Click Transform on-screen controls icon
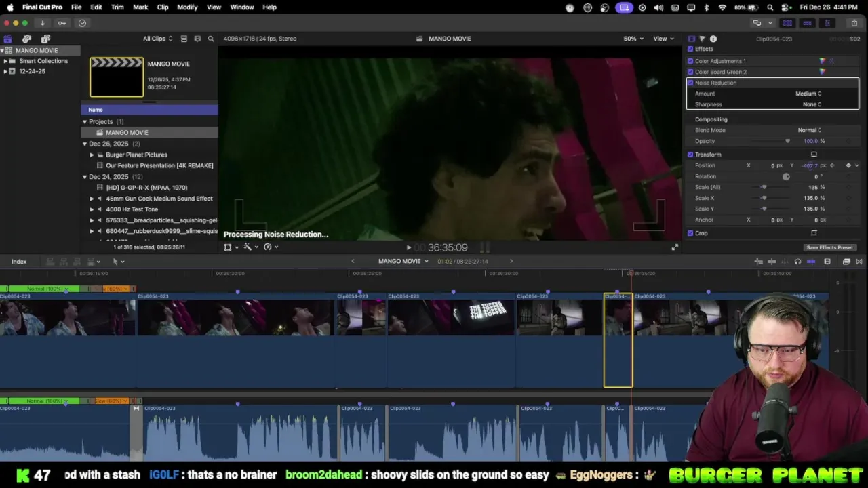 814,155
